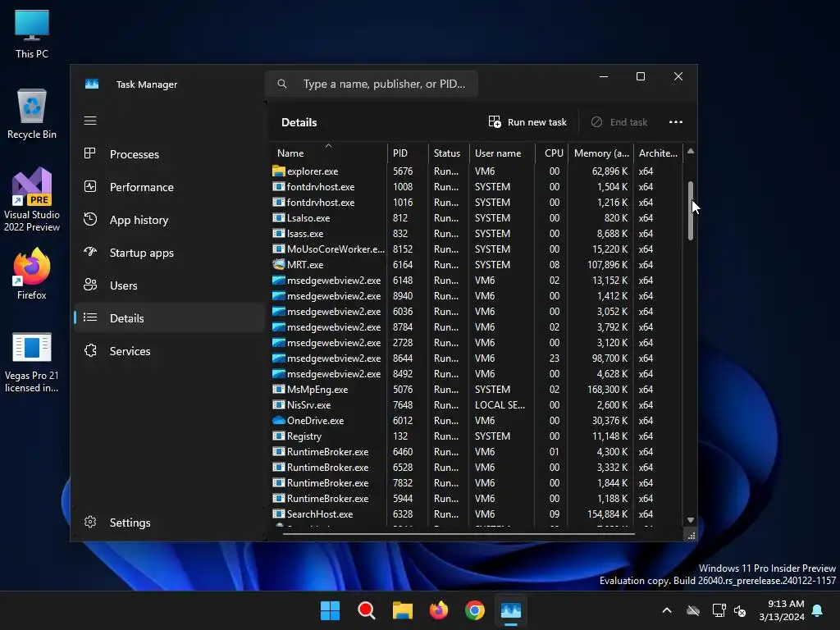Image resolution: width=840 pixels, height=630 pixels.
Task: Click the search magnifier icon in Task Manager
Action: pos(282,84)
